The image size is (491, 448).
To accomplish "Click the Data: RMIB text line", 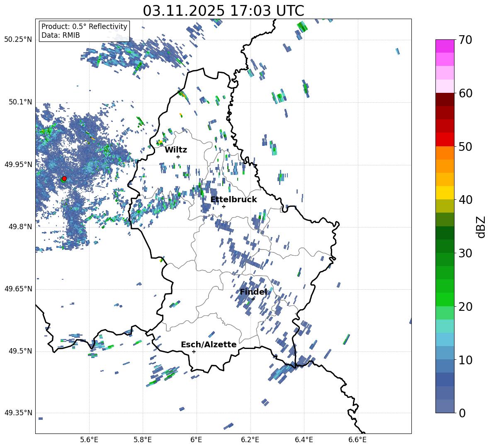I will (61, 35).
